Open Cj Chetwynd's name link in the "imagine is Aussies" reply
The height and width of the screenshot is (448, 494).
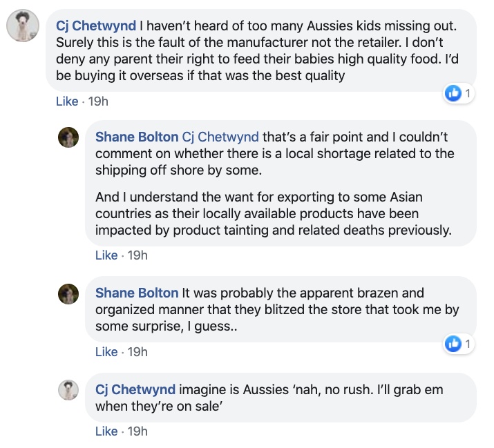tap(135, 389)
